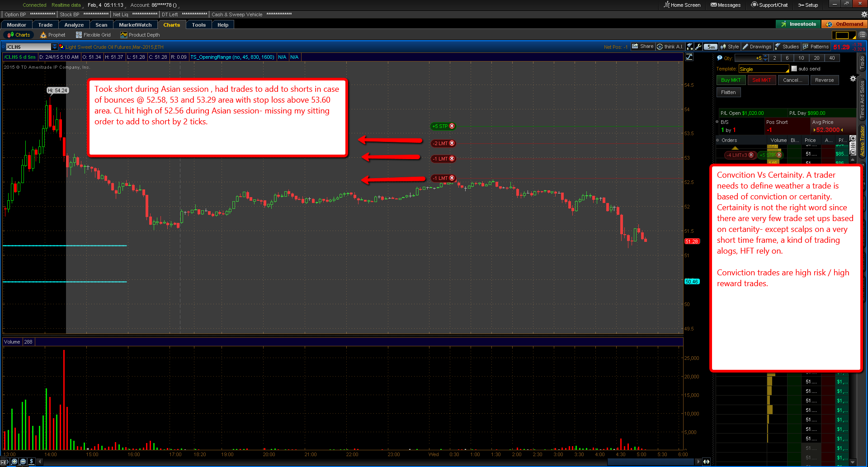Click the dollar-sign icon under chart

(x=31, y=462)
